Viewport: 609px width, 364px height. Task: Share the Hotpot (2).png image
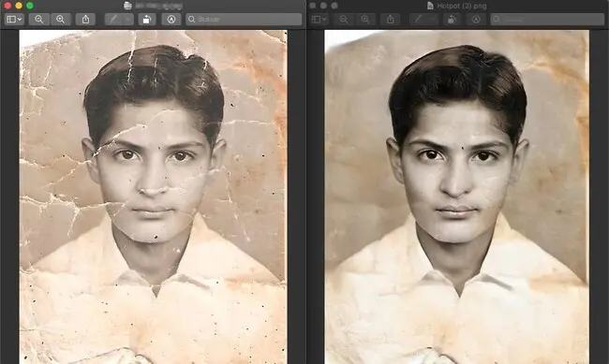coord(391,19)
